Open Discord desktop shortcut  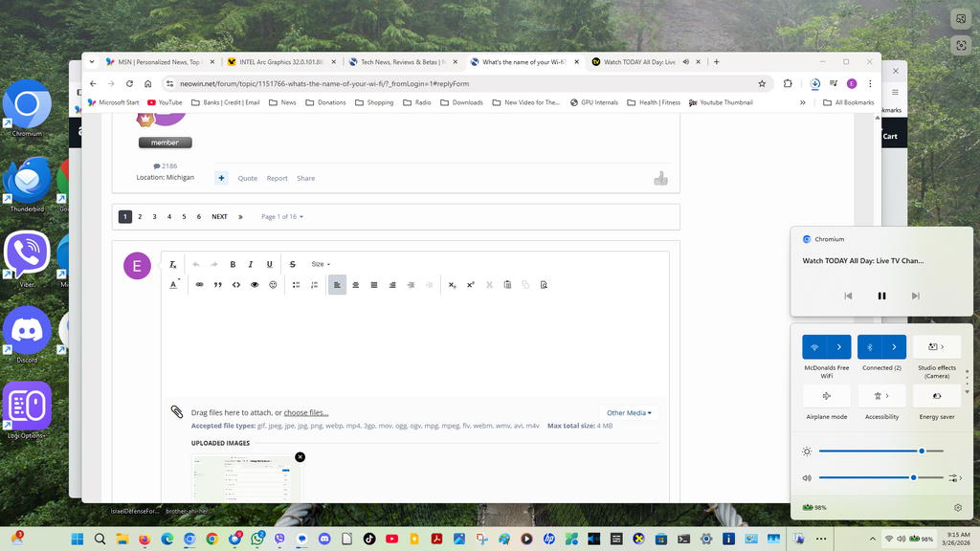click(27, 336)
